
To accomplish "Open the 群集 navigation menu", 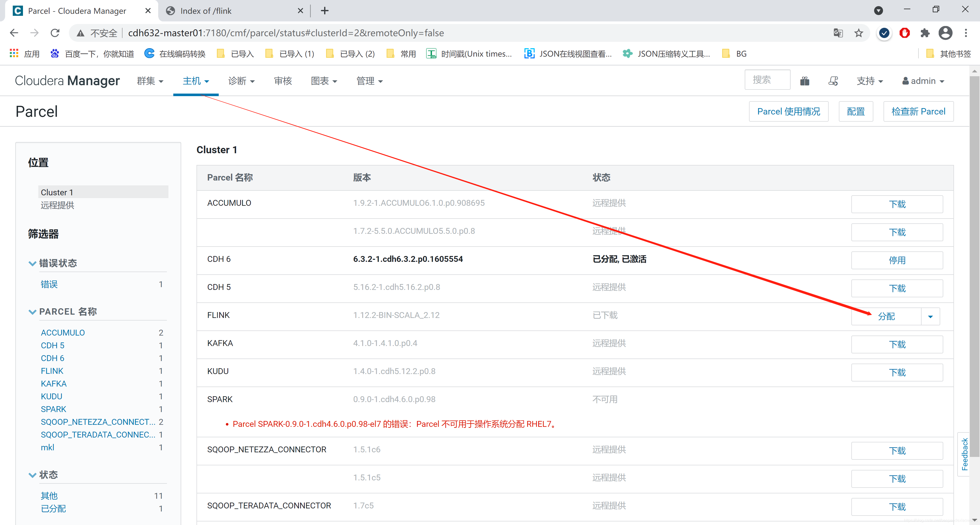I will coord(150,81).
